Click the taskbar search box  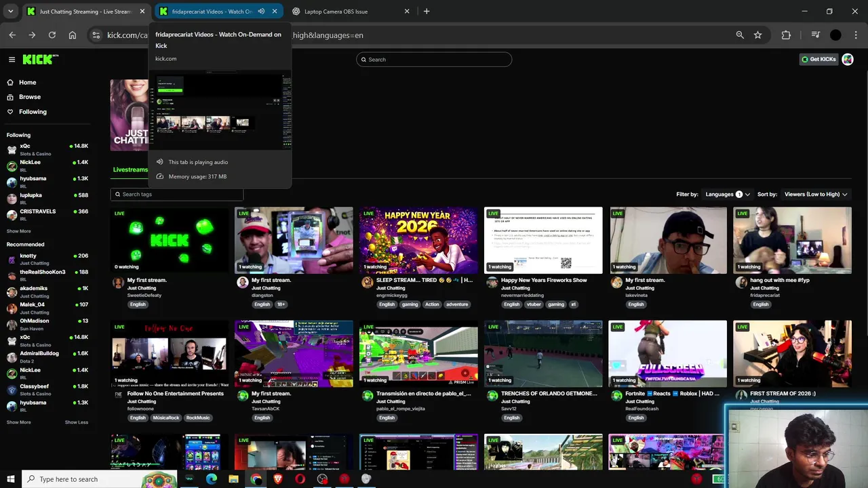100,479
